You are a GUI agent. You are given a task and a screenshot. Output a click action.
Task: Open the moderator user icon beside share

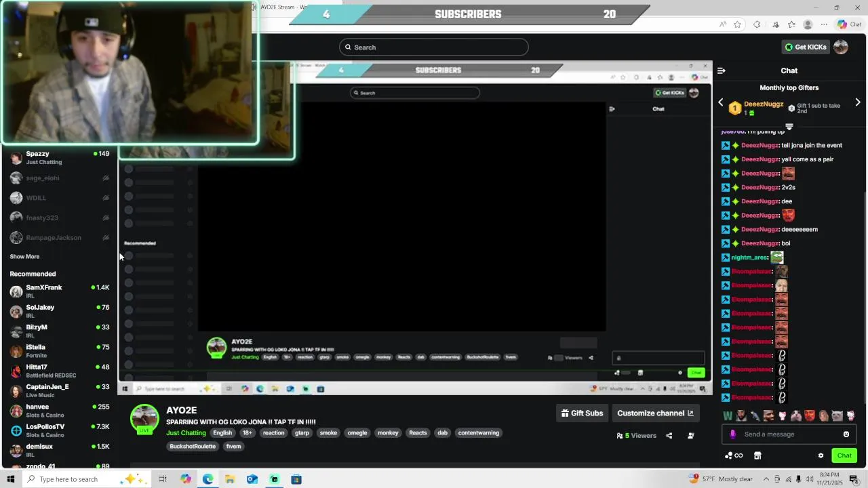pyautogui.click(x=691, y=436)
